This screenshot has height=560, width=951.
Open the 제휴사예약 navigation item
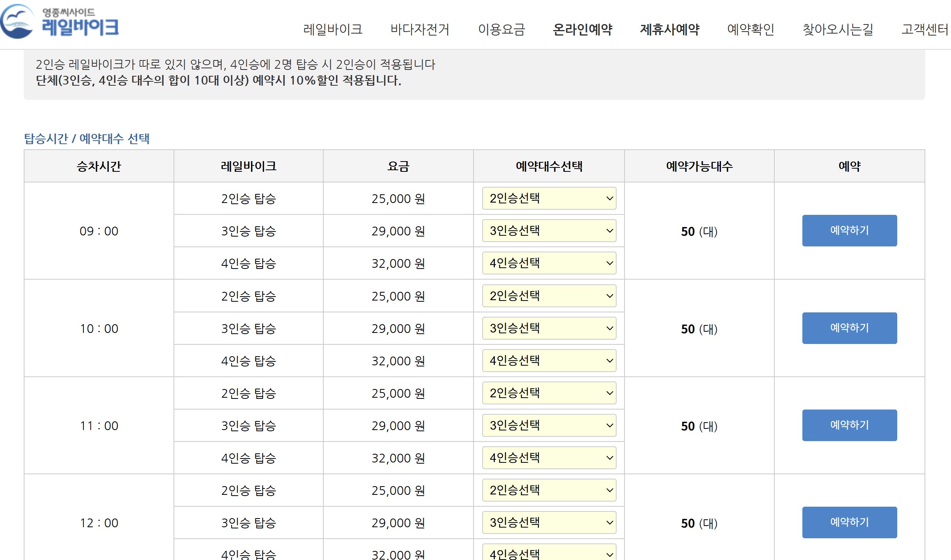pyautogui.click(x=670, y=29)
